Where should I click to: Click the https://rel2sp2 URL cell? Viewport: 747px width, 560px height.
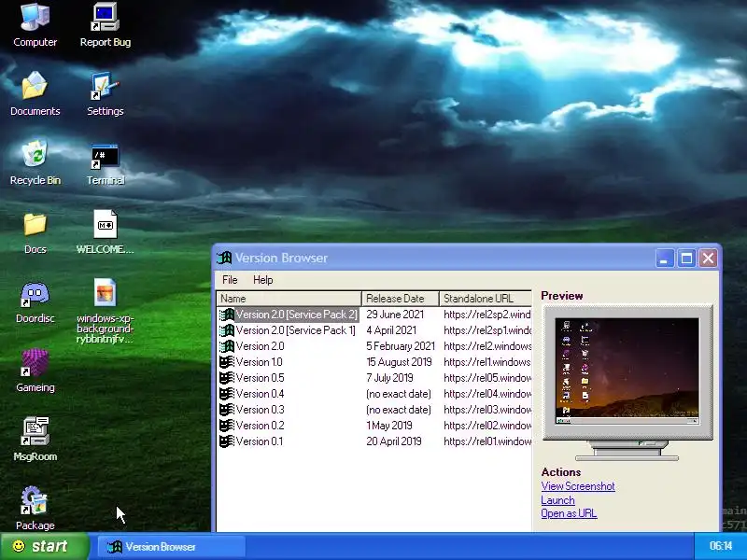tap(486, 315)
